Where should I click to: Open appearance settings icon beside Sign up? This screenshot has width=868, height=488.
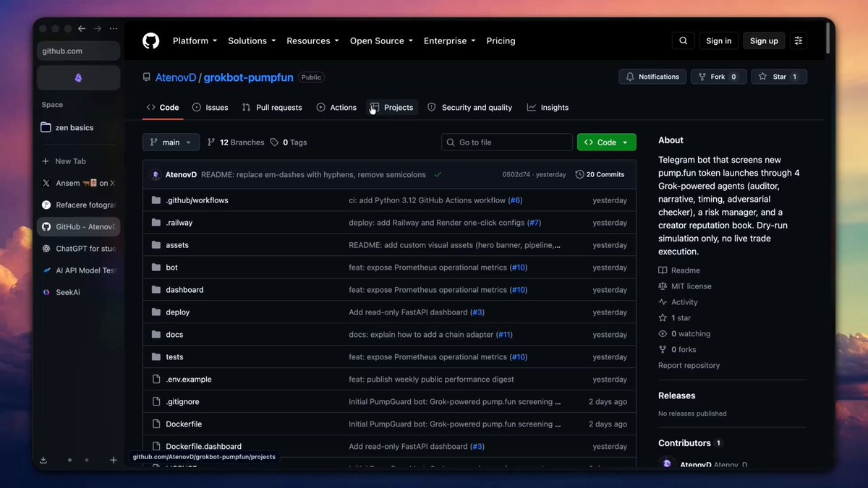798,41
